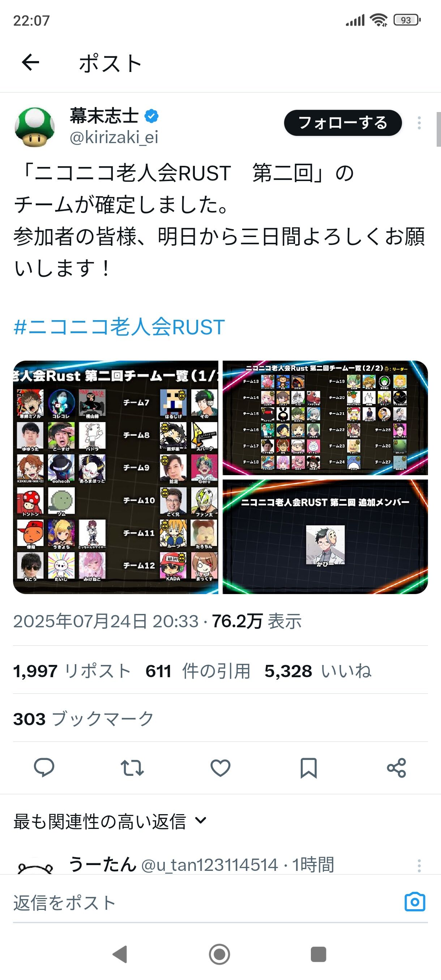Viewport: 441px width, 980px height.
Task: Tap the repost arrows icon
Action: pyautogui.click(x=132, y=768)
